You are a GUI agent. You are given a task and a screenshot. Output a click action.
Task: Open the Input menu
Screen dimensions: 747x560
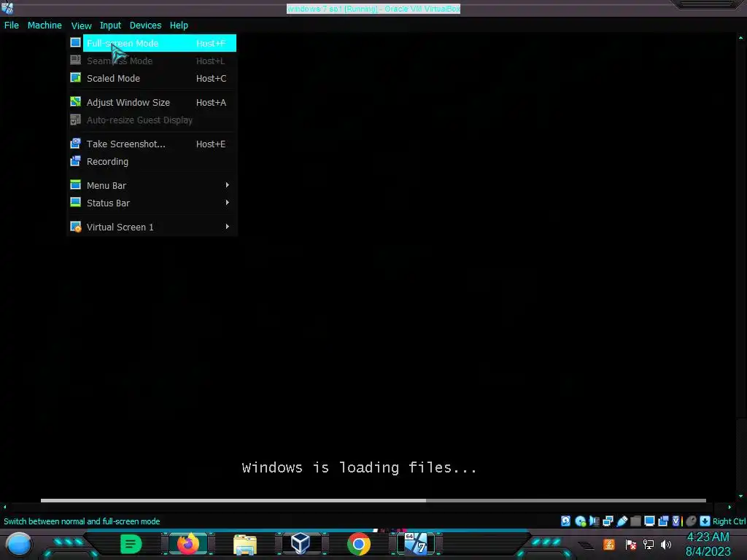(x=110, y=26)
